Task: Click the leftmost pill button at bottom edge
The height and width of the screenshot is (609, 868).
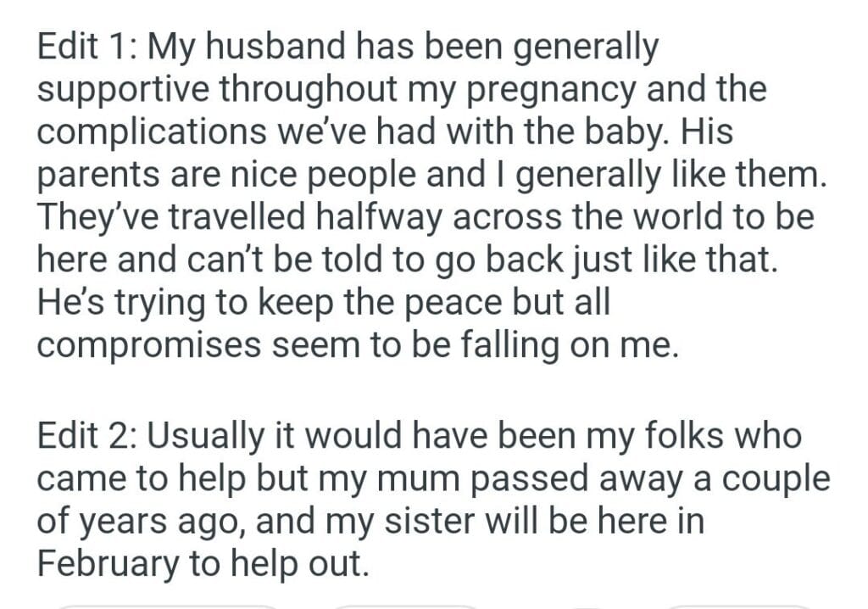Action: coord(165,606)
